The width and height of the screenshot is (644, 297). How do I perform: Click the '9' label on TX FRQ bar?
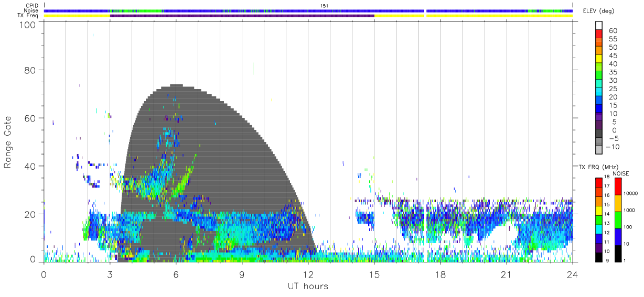pyautogui.click(x=607, y=261)
